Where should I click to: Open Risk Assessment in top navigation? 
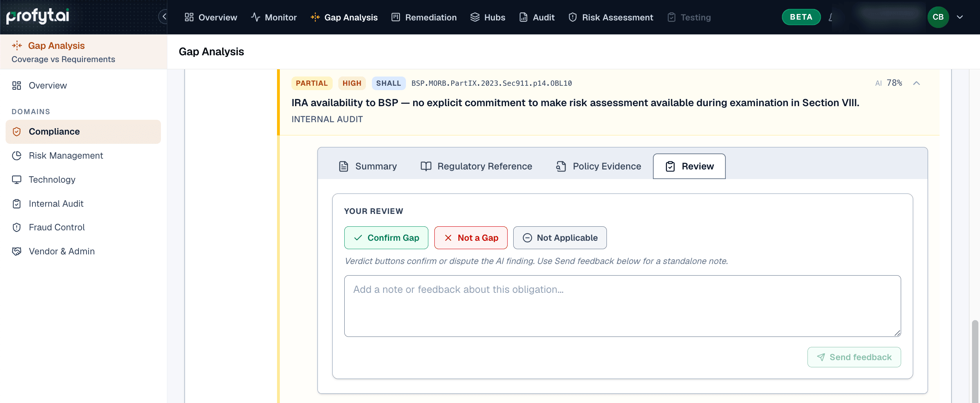[611, 17]
